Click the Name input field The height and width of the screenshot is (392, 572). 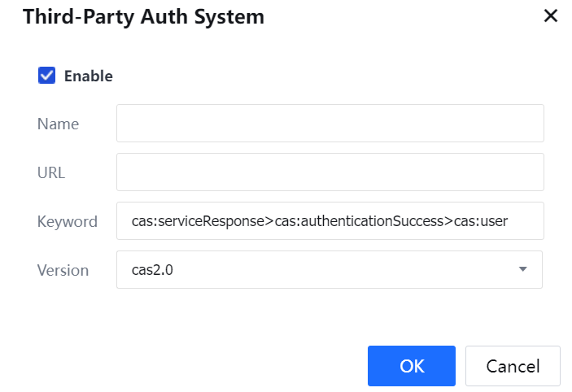(330, 124)
